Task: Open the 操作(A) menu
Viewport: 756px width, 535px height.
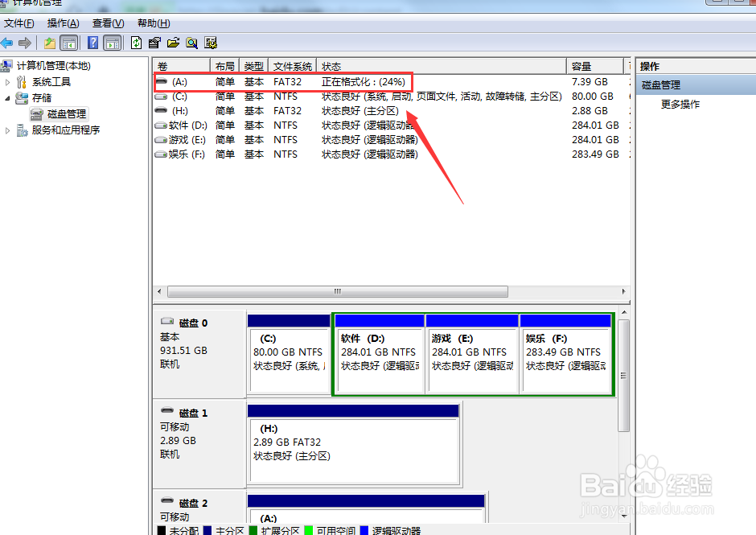Action: click(64, 23)
